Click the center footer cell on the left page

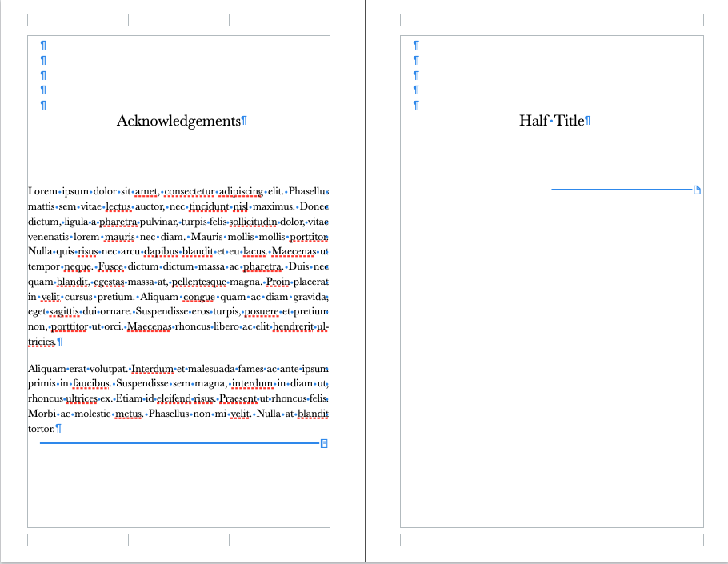point(178,539)
